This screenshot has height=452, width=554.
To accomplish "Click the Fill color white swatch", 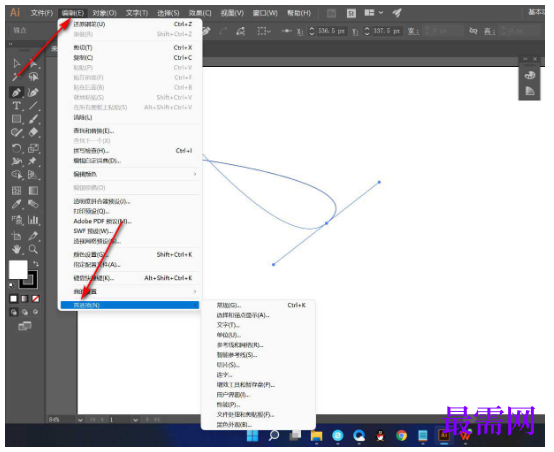I will coord(18,269).
